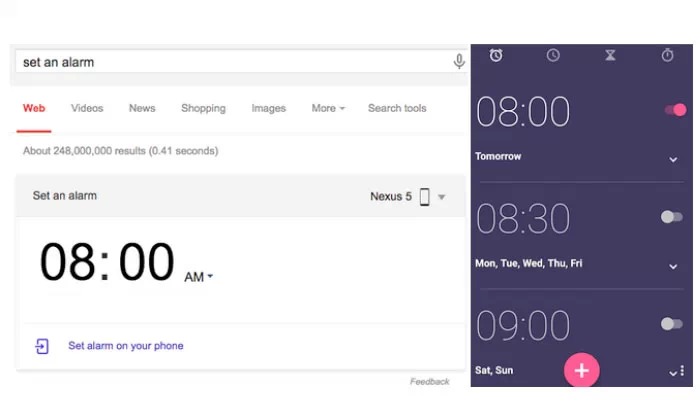
Task: Switch to the Clock tab icon
Action: point(553,56)
